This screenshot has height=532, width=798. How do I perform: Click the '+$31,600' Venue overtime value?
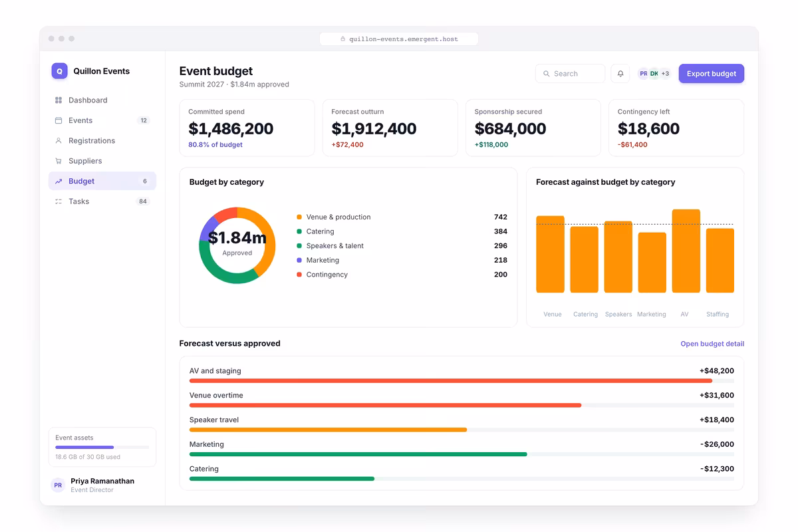pyautogui.click(x=717, y=396)
